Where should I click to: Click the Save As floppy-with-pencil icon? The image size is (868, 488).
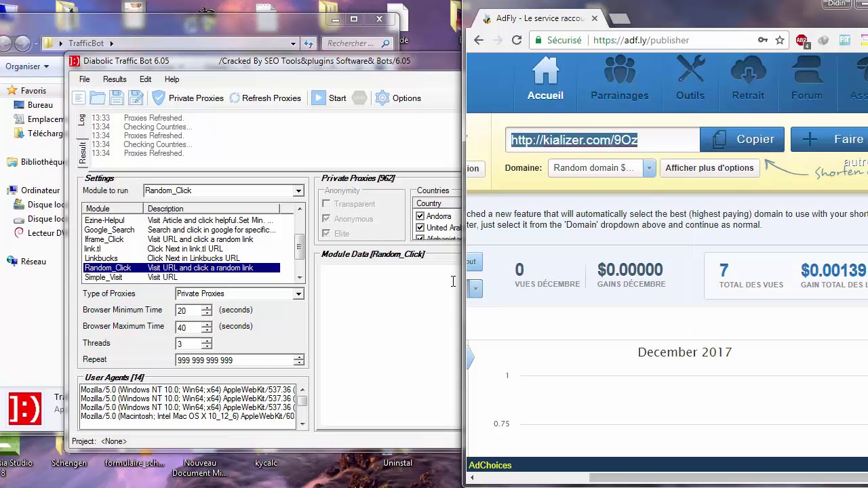[x=136, y=98]
